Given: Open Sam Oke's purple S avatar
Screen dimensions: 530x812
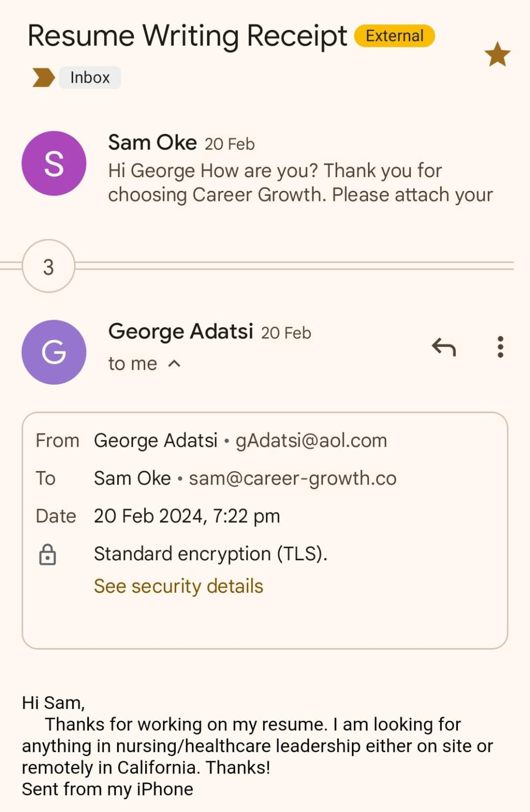Looking at the screenshot, I should 54,163.
